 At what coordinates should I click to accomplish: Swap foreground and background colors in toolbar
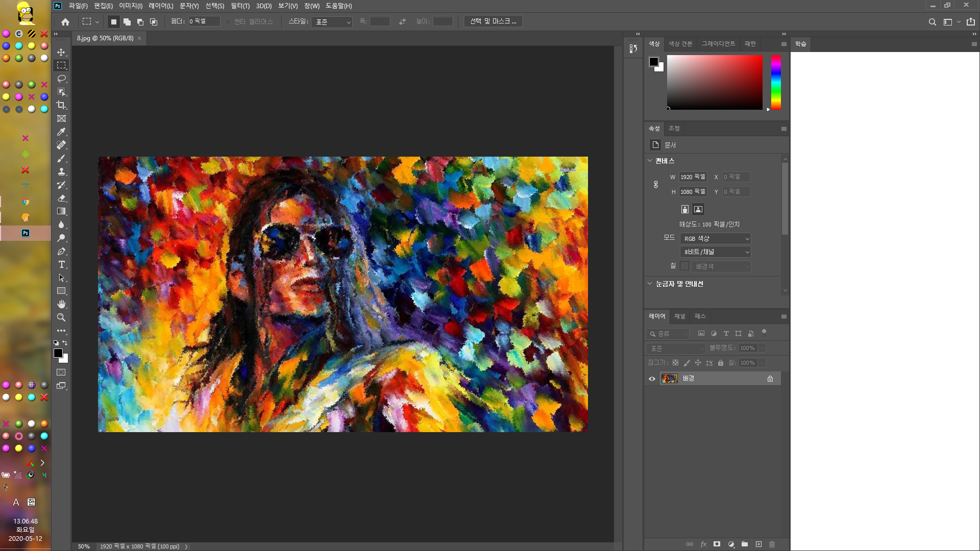click(65, 343)
